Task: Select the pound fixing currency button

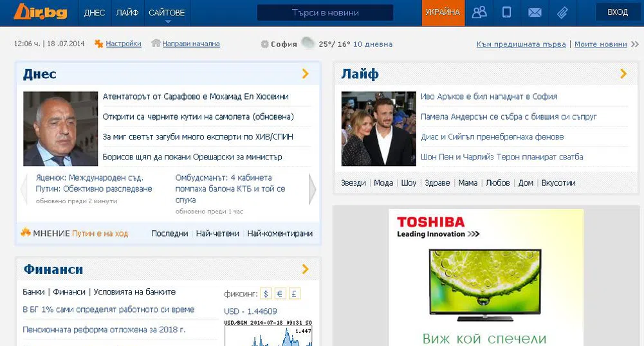Action: tap(295, 294)
